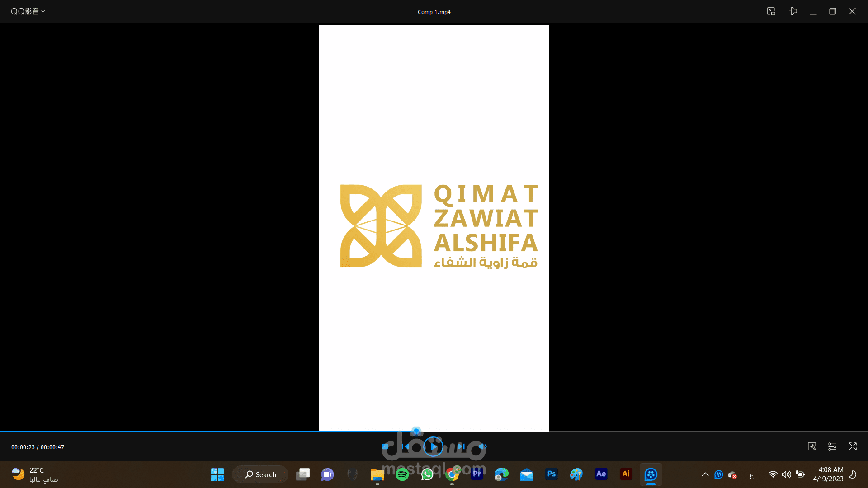Open the clock showing 4:08 AM

pyautogui.click(x=828, y=474)
